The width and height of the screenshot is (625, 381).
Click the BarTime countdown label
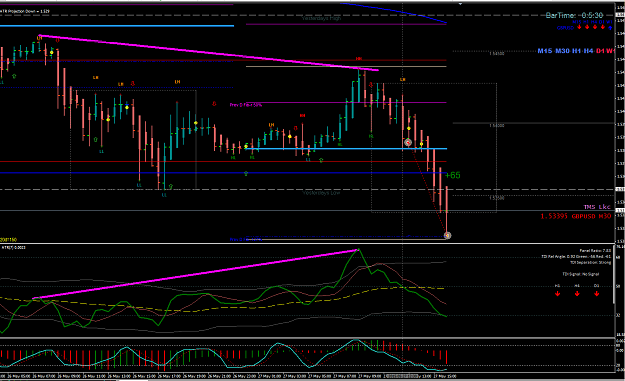(x=574, y=15)
